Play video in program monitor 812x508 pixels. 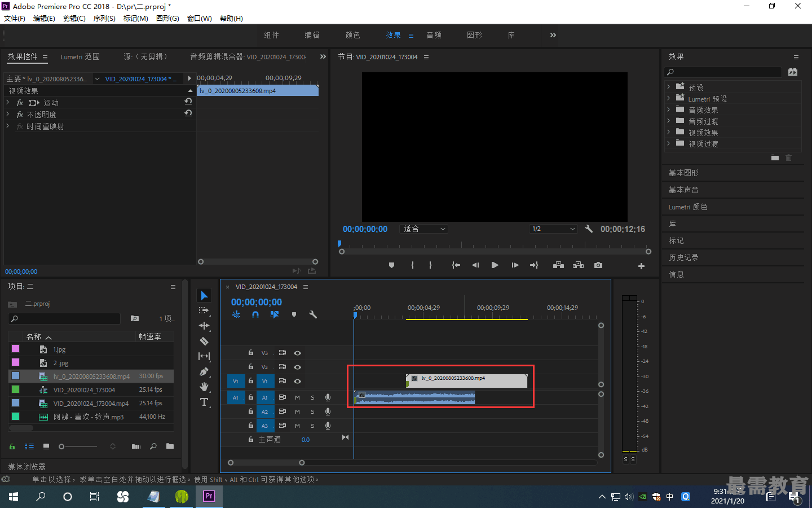495,265
